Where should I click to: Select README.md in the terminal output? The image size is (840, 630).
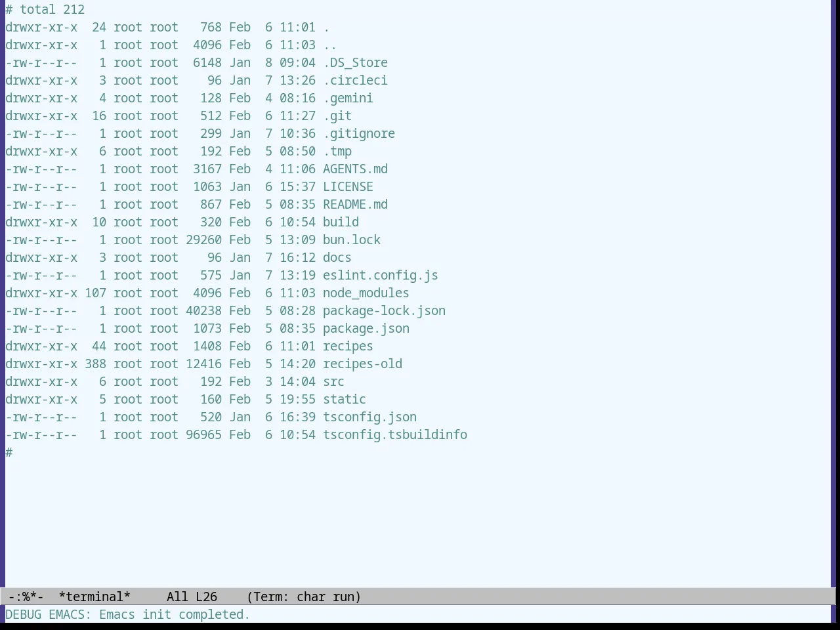(355, 205)
